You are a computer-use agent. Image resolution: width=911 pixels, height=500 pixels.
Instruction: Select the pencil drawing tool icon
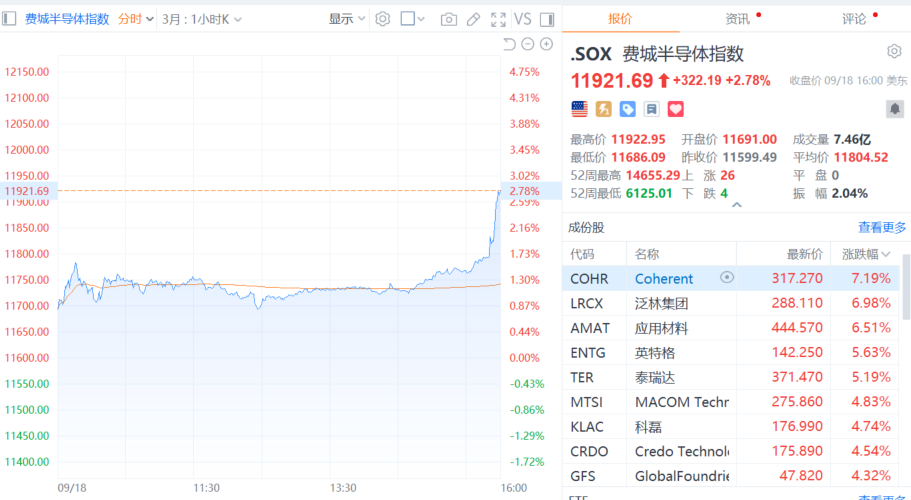point(474,19)
